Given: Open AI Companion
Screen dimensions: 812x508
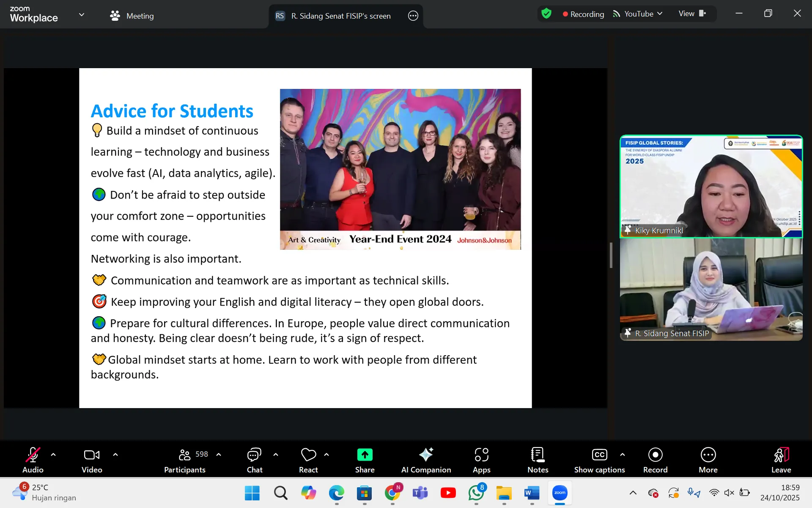Looking at the screenshot, I should (x=426, y=460).
